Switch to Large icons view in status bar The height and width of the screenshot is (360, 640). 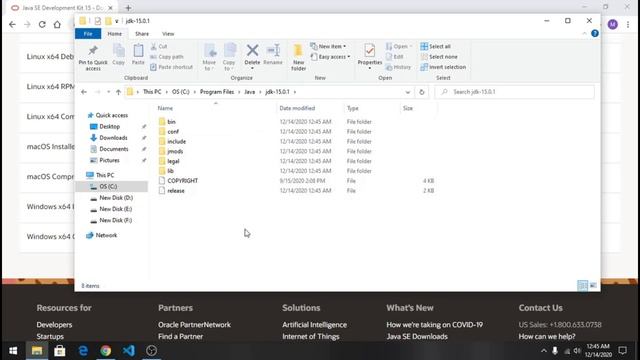click(593, 285)
